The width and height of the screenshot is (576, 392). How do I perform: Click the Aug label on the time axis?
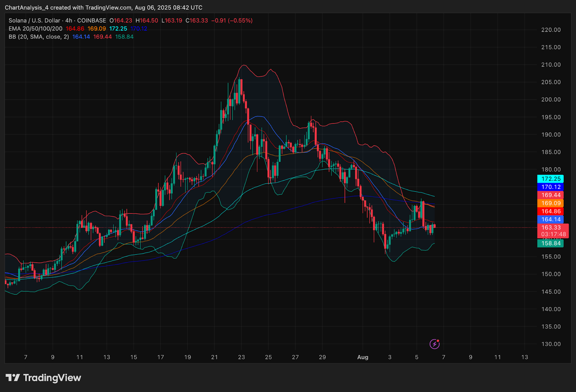(x=363, y=357)
